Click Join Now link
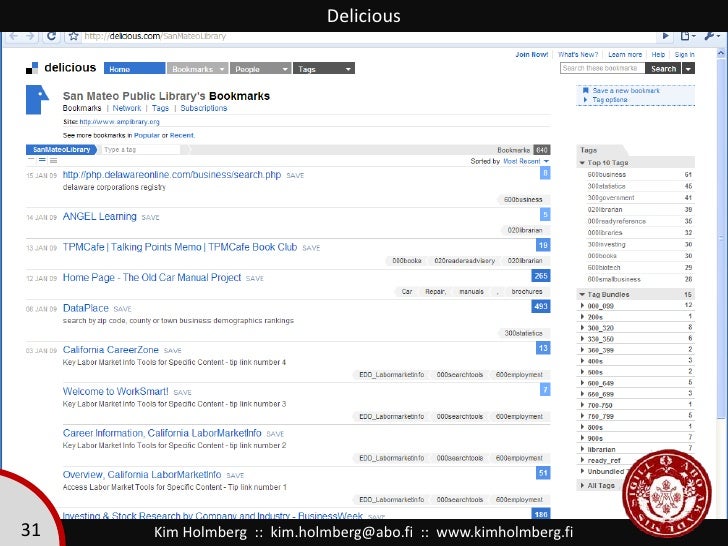The image size is (728, 546). tap(532, 55)
